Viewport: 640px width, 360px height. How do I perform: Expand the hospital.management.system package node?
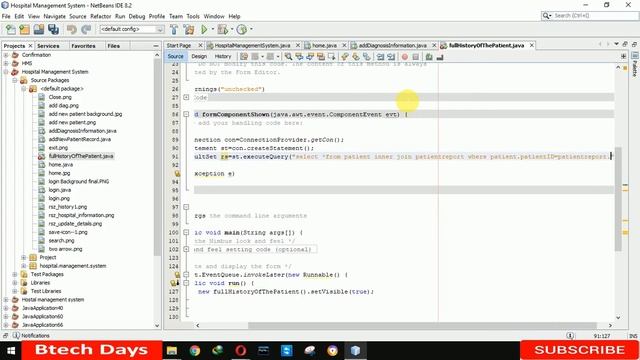pyautogui.click(x=23, y=266)
